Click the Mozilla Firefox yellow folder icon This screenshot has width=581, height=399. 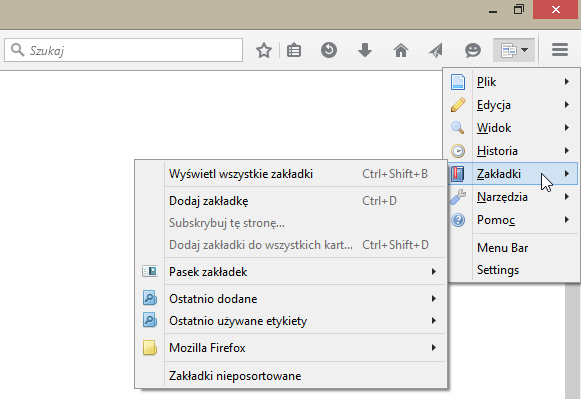pyautogui.click(x=150, y=348)
